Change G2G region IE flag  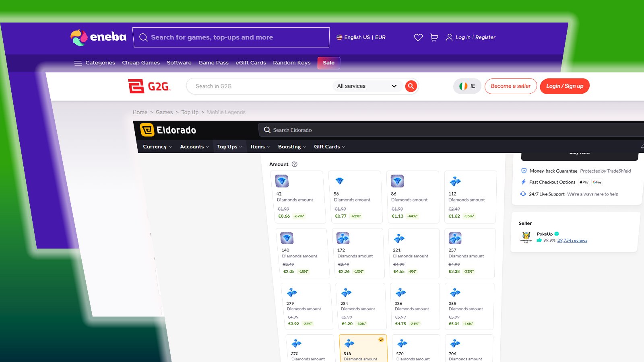(x=467, y=86)
